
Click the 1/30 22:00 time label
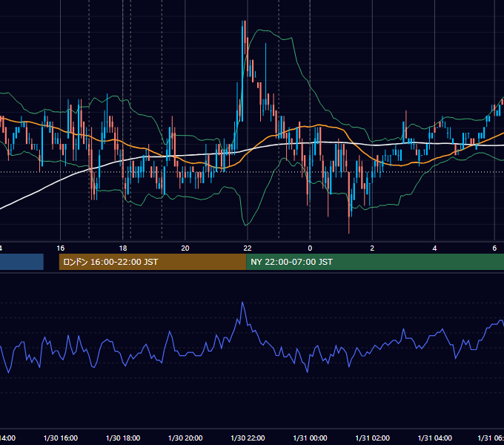(x=248, y=438)
